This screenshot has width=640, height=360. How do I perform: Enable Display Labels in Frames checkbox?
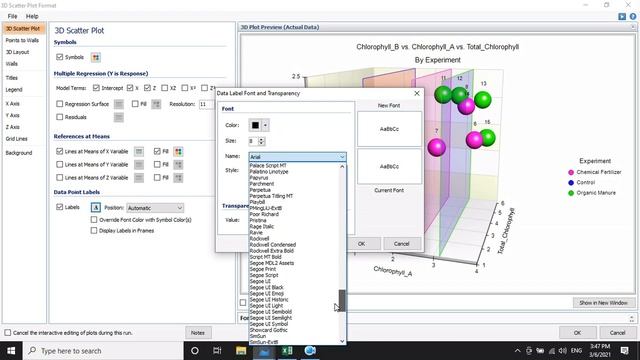pyautogui.click(x=94, y=231)
